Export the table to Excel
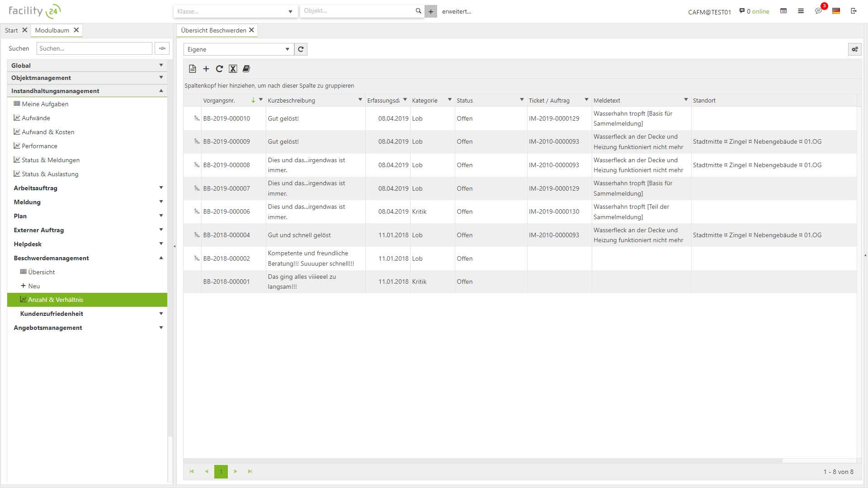 [x=233, y=69]
